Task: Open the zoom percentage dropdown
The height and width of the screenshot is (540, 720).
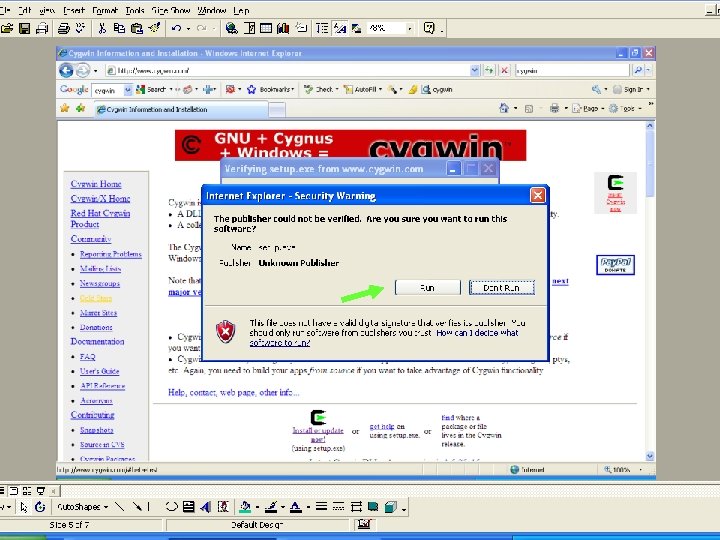Action: pos(410,28)
